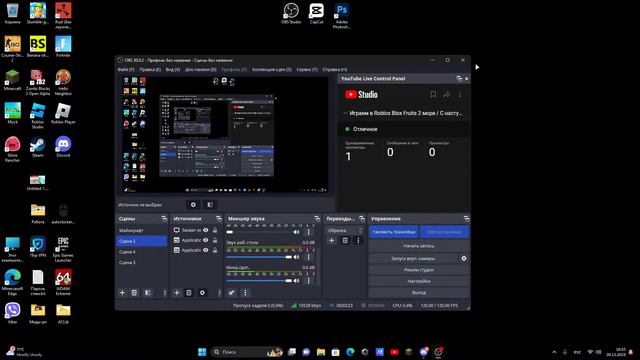The width and height of the screenshot is (640, 360).
Task: Open the Файл menu
Action: pyautogui.click(x=126, y=69)
